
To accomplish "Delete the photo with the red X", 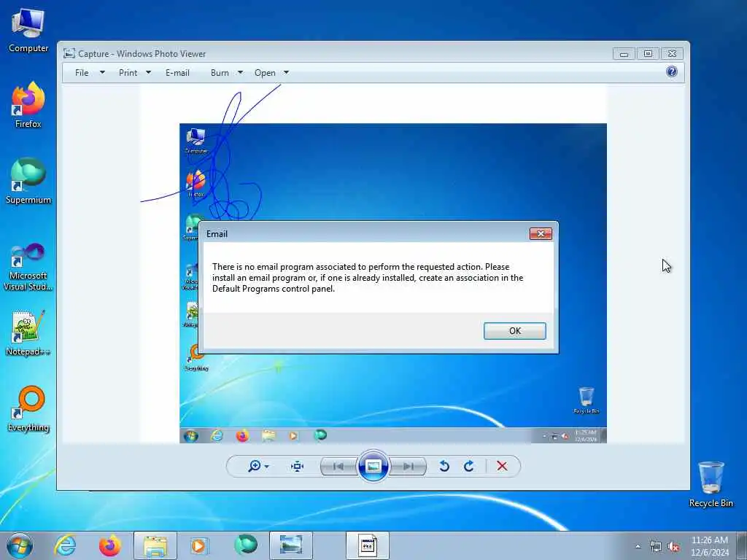I will [502, 466].
